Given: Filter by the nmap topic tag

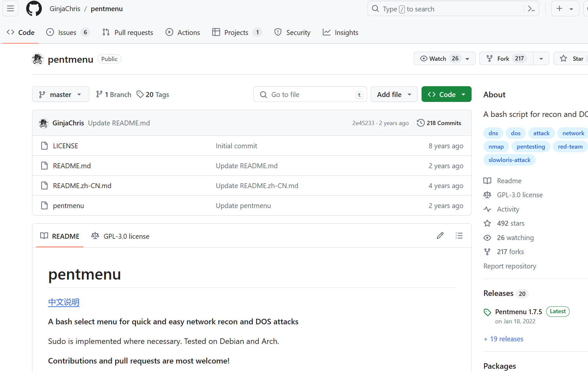Looking at the screenshot, I should (x=496, y=147).
